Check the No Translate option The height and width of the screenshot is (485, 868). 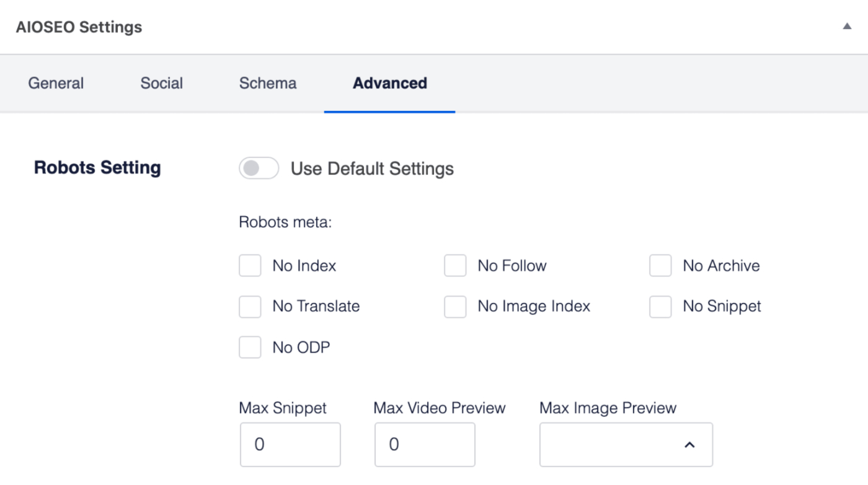pos(250,307)
